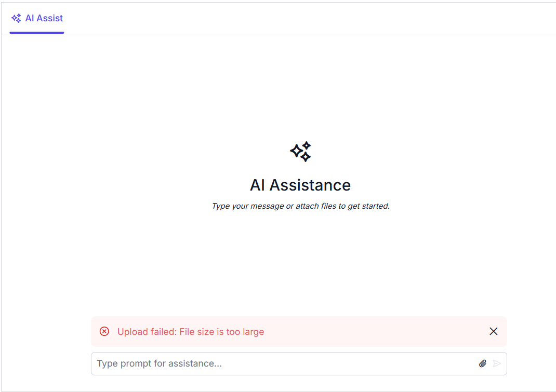Click the send arrow icon

[497, 363]
